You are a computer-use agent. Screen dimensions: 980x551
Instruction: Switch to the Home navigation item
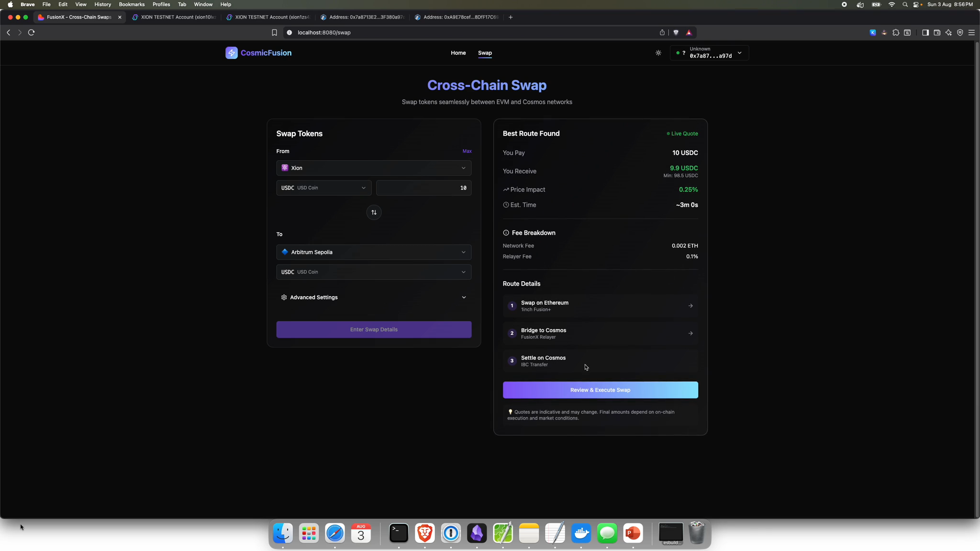(457, 53)
